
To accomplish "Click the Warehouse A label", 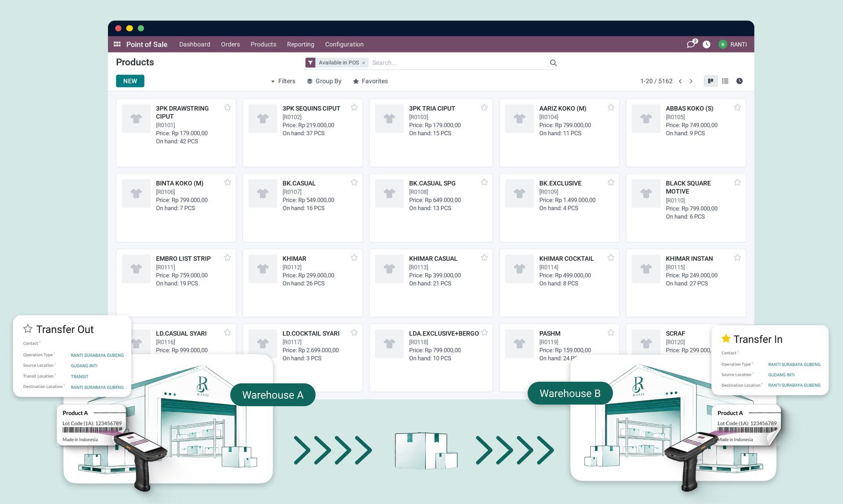I will point(273,395).
